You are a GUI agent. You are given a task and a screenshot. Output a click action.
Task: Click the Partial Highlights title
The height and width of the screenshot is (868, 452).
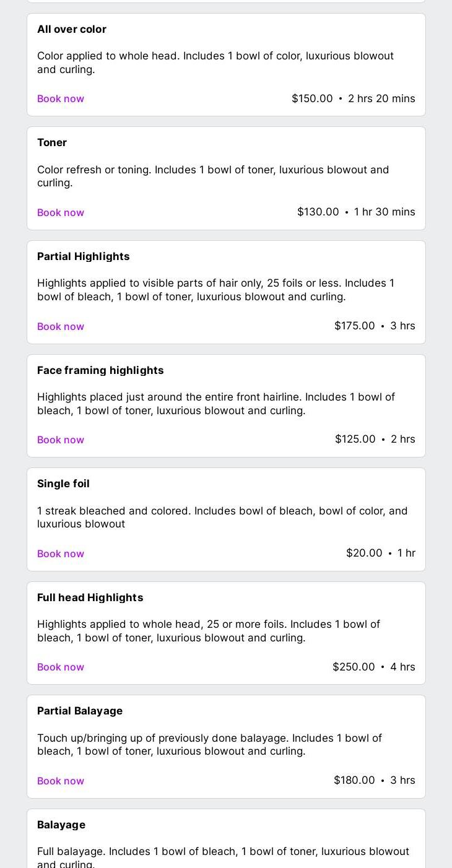click(84, 256)
